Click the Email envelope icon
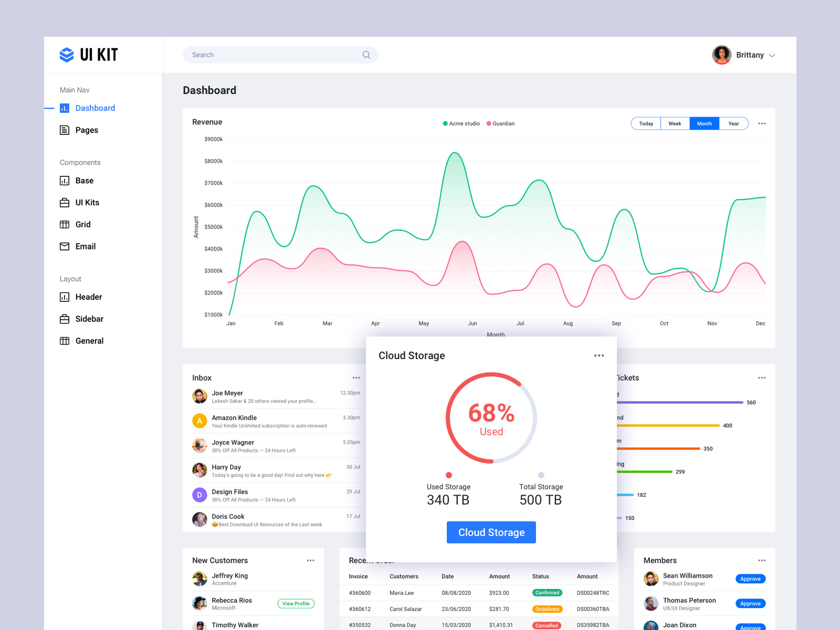Viewport: 840px width, 630px height. pos(64,246)
